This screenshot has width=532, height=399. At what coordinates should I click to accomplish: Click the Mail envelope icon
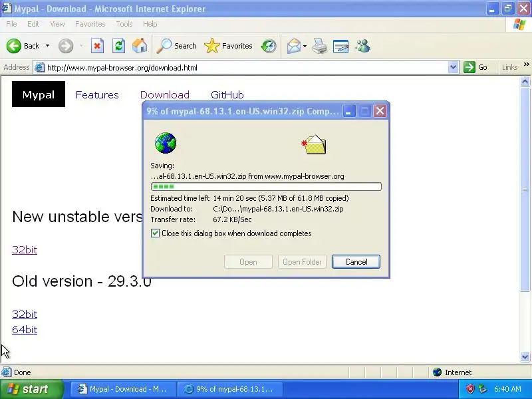[x=294, y=46]
